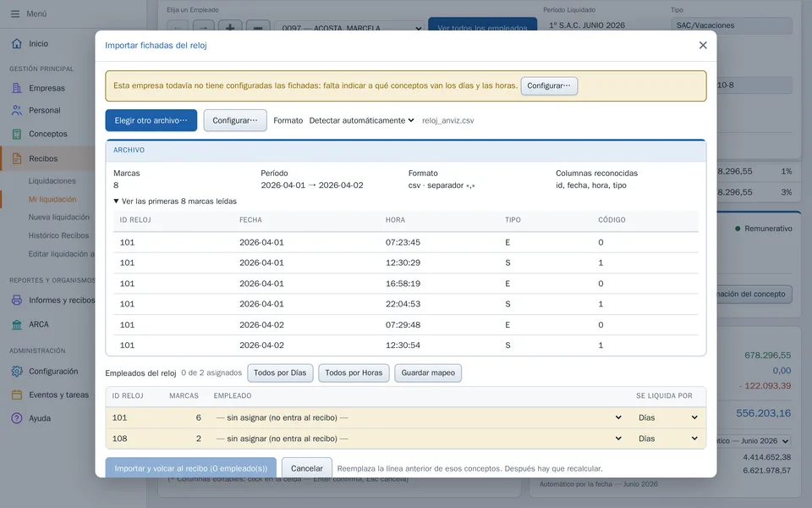Click the Configuración gear icon
Screen dimensions: 812x508
(x=17, y=371)
